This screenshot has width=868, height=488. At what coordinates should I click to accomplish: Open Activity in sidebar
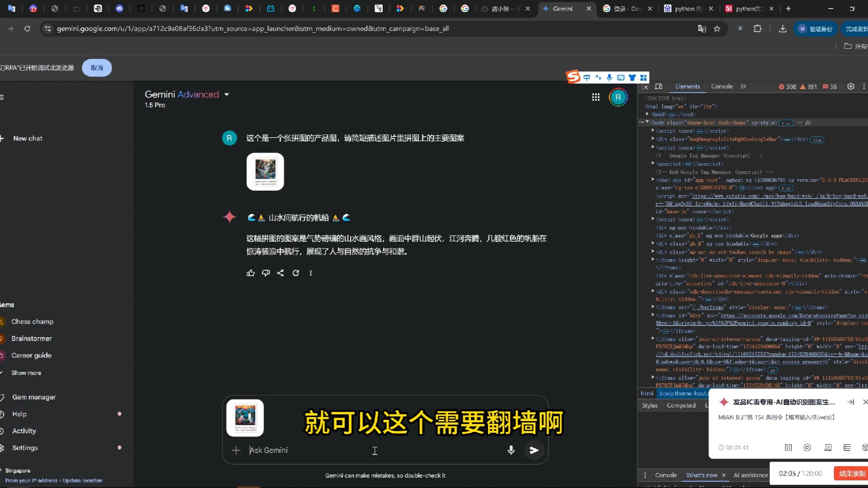[24, 431]
